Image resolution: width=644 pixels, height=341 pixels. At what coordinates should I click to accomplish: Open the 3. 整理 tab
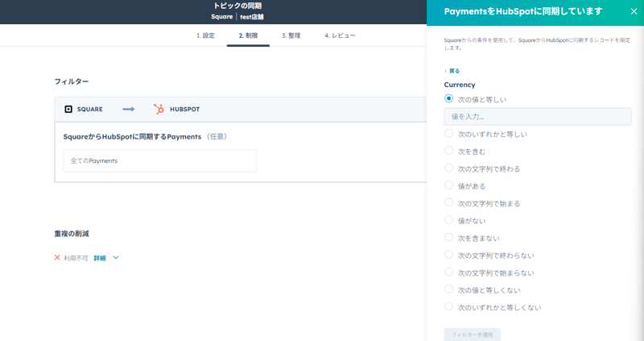point(291,35)
